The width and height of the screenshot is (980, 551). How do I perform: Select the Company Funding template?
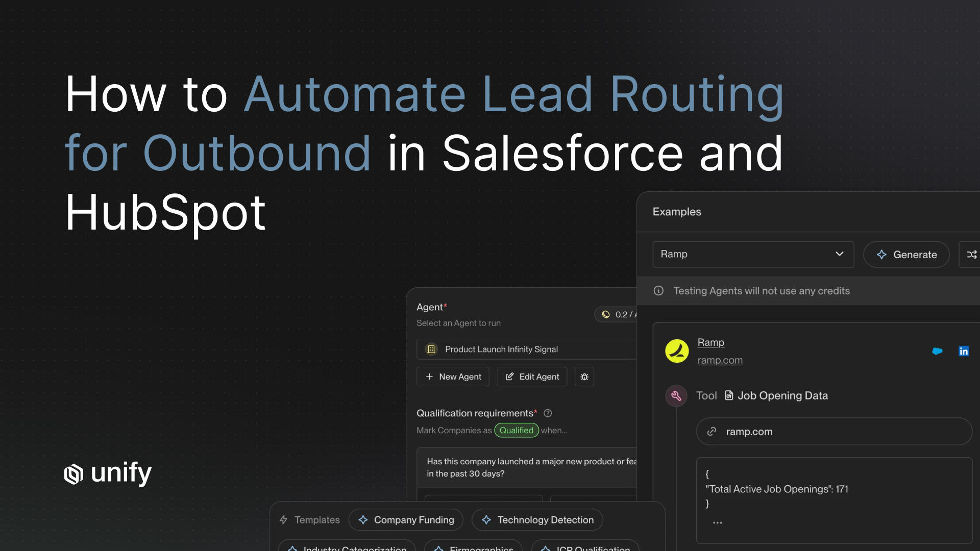[x=406, y=520]
